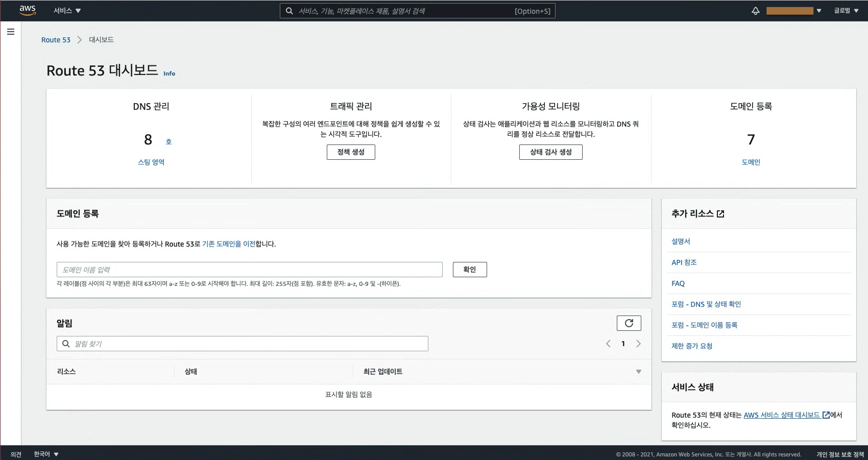Click the 최근 업데이트 column header
The image size is (868, 460).
(383, 372)
